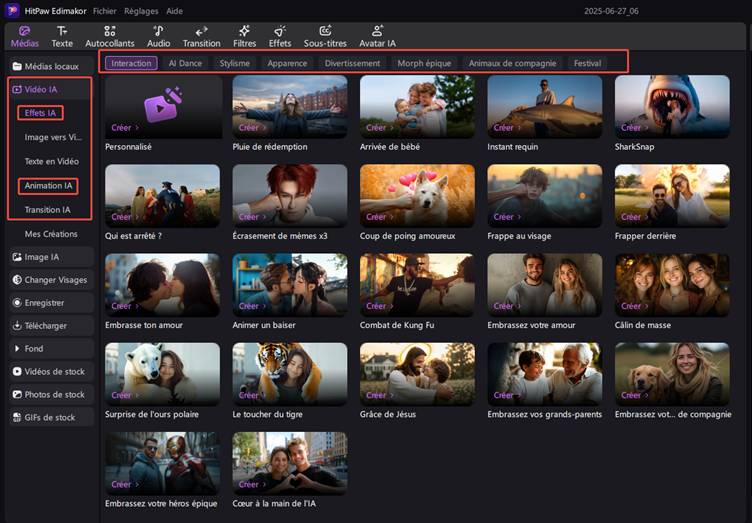Image resolution: width=752 pixels, height=523 pixels.
Task: Click the HitPaw Edimakor logo icon
Action: coord(12,11)
